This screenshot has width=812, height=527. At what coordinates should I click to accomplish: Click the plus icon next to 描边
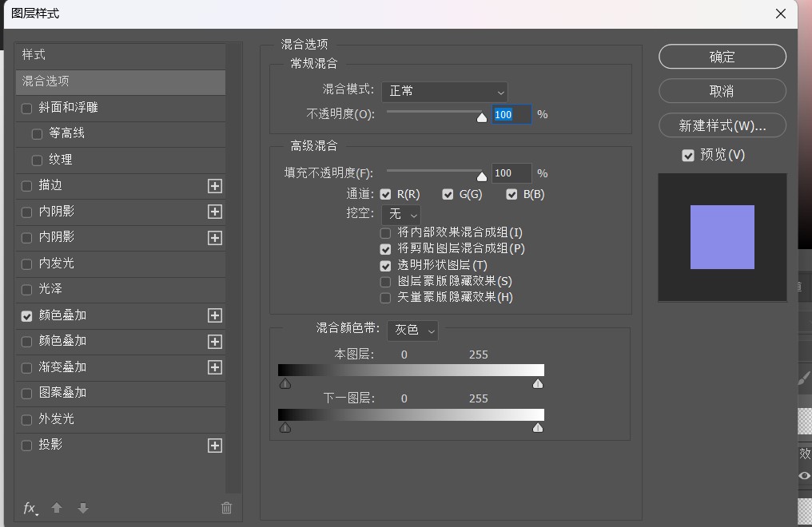coord(214,185)
